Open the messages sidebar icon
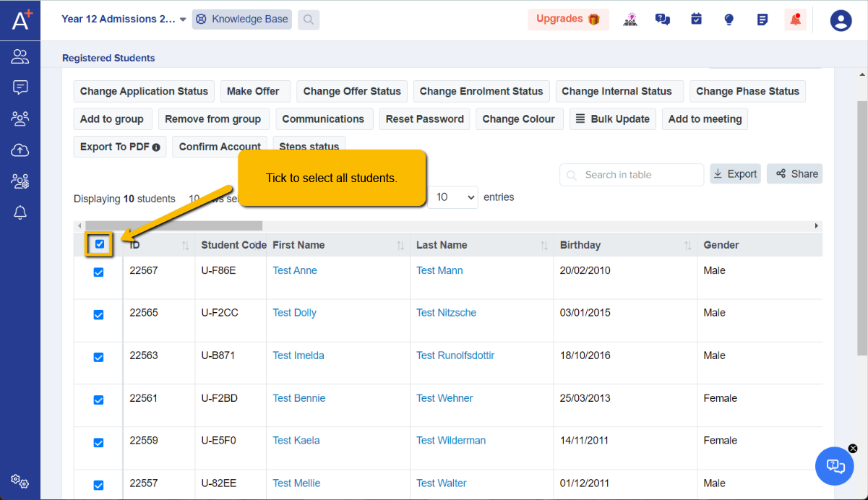Image resolution: width=868 pixels, height=500 pixels. [x=20, y=87]
